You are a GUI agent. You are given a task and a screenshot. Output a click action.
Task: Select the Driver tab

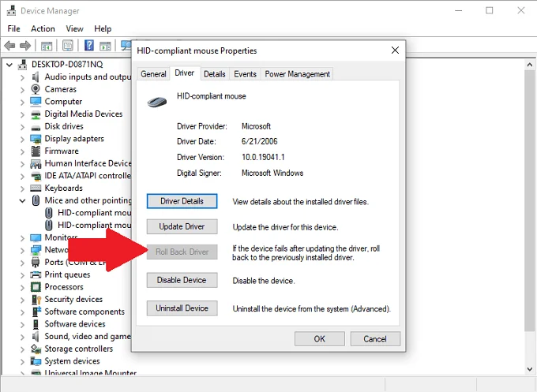click(185, 73)
